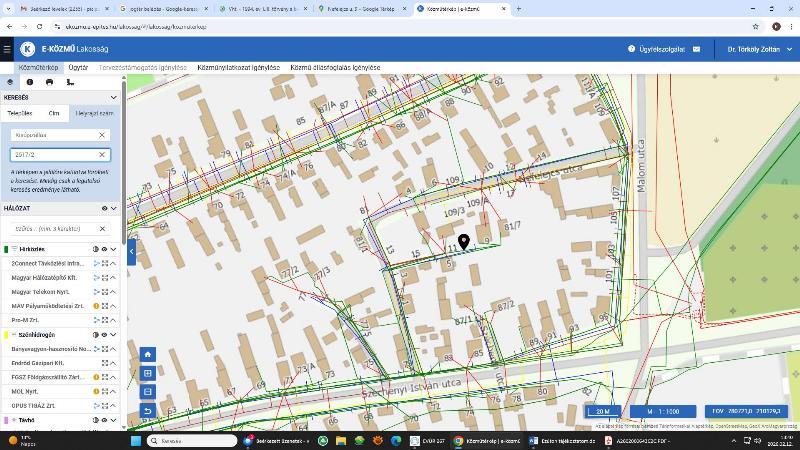This screenshot has width=800, height=450.
Task: Zoom in using the plus map button
Action: click(148, 373)
